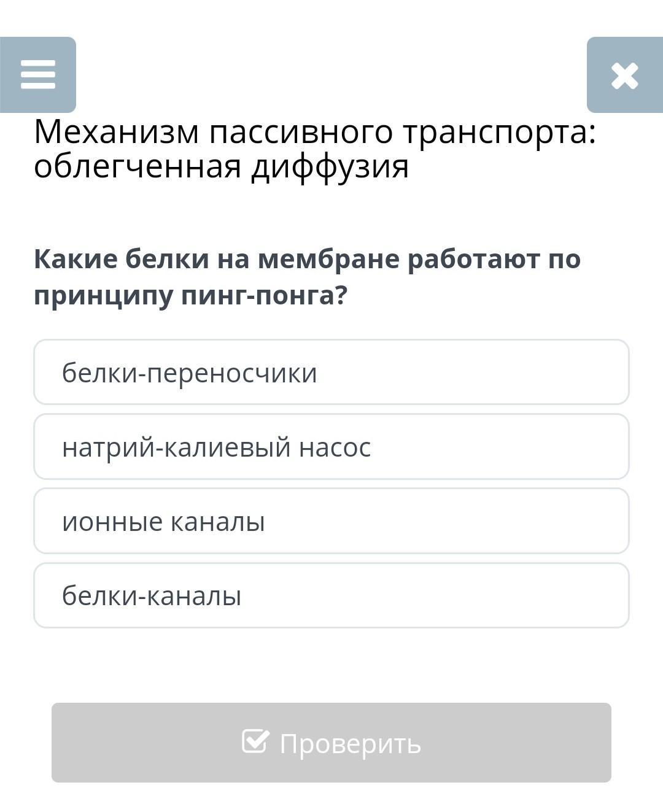Submit the answer using the Проверить label
663x812 pixels.
pos(350,744)
